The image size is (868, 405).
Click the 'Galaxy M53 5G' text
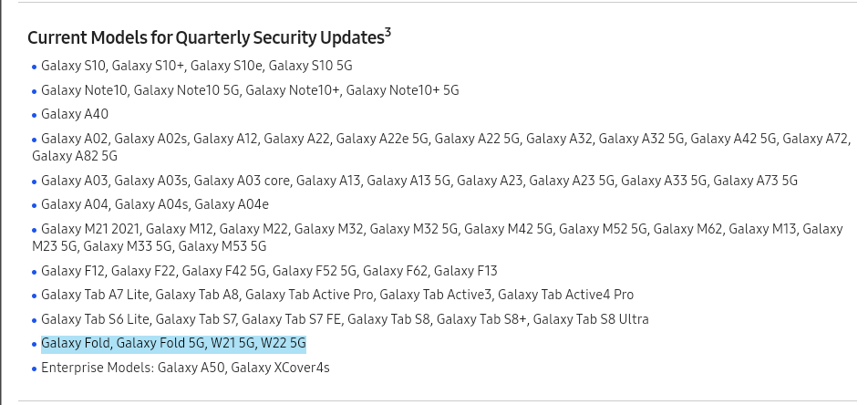(222, 246)
